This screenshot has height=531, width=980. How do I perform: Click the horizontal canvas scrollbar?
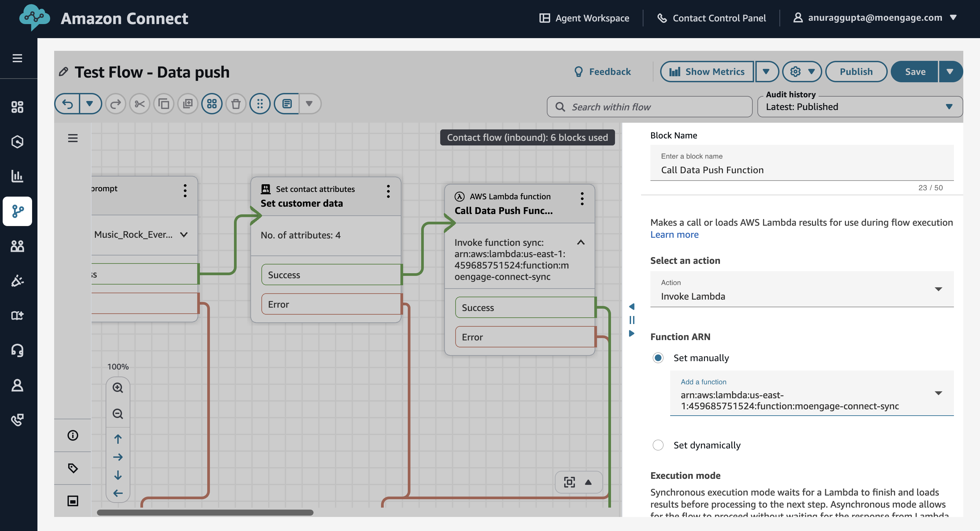point(205,513)
